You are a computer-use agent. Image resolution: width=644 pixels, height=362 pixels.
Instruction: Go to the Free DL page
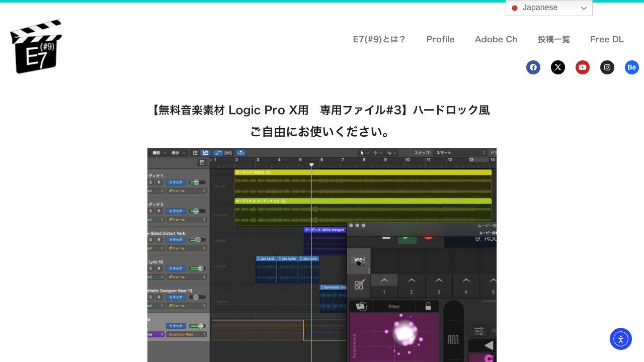(x=607, y=39)
